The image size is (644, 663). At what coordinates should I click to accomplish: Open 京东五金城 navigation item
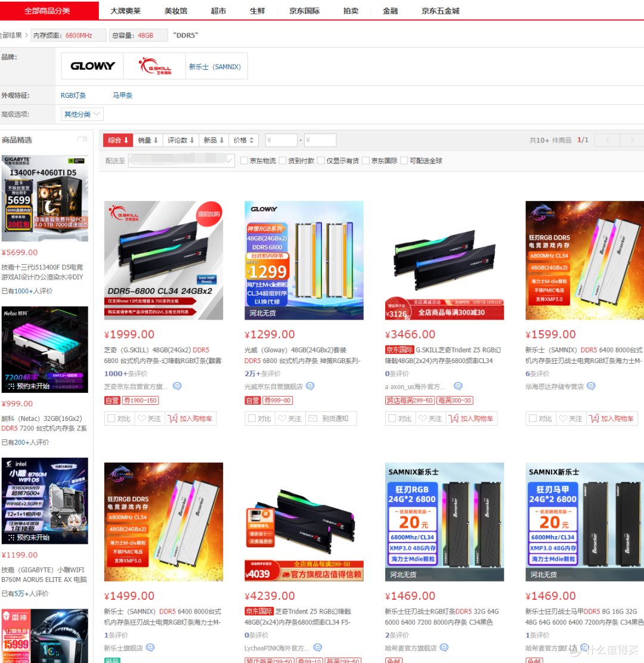(440, 11)
